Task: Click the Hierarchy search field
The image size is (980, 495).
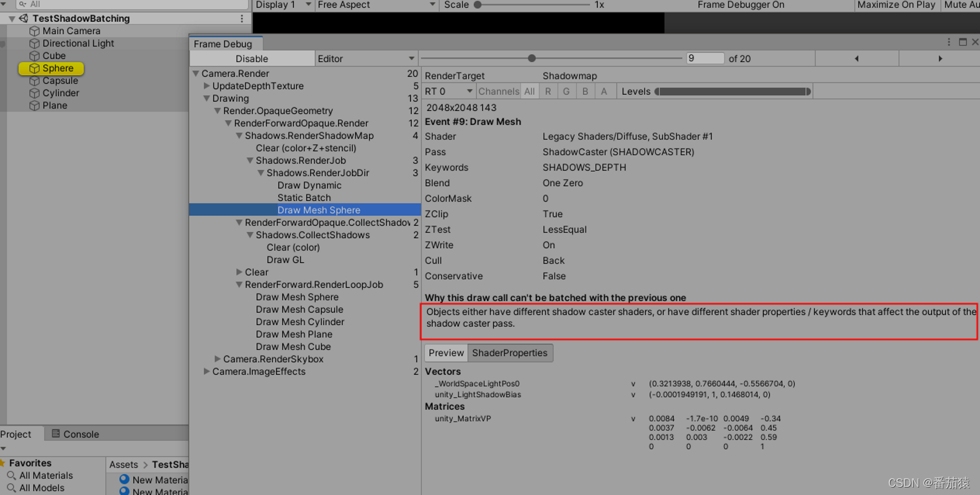Action: (x=131, y=4)
